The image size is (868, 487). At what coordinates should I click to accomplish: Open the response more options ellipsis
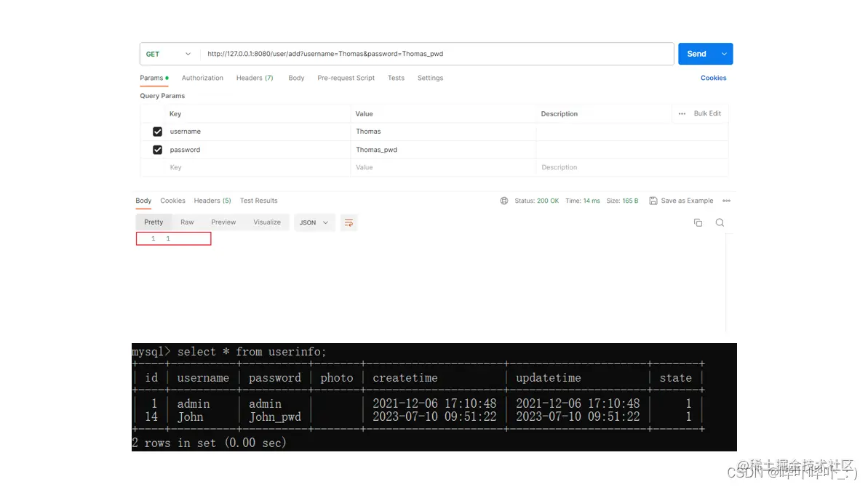click(726, 201)
